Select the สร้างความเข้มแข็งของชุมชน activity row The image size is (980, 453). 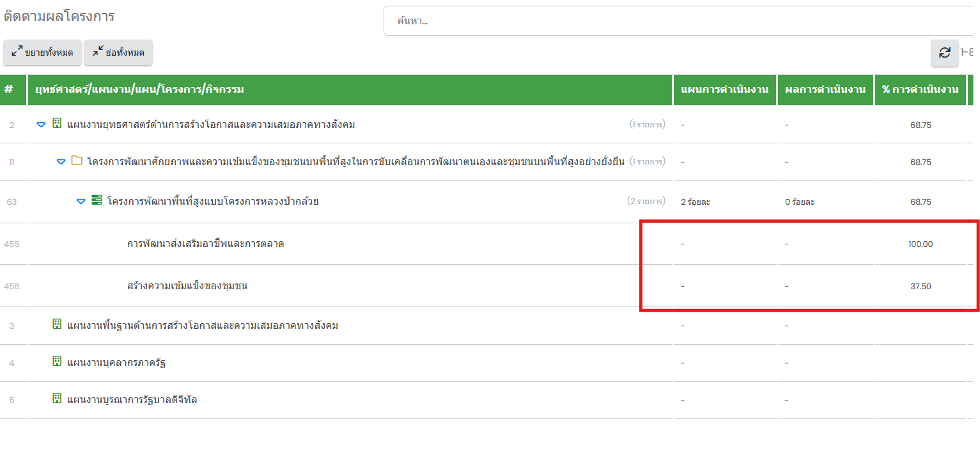coord(187,286)
